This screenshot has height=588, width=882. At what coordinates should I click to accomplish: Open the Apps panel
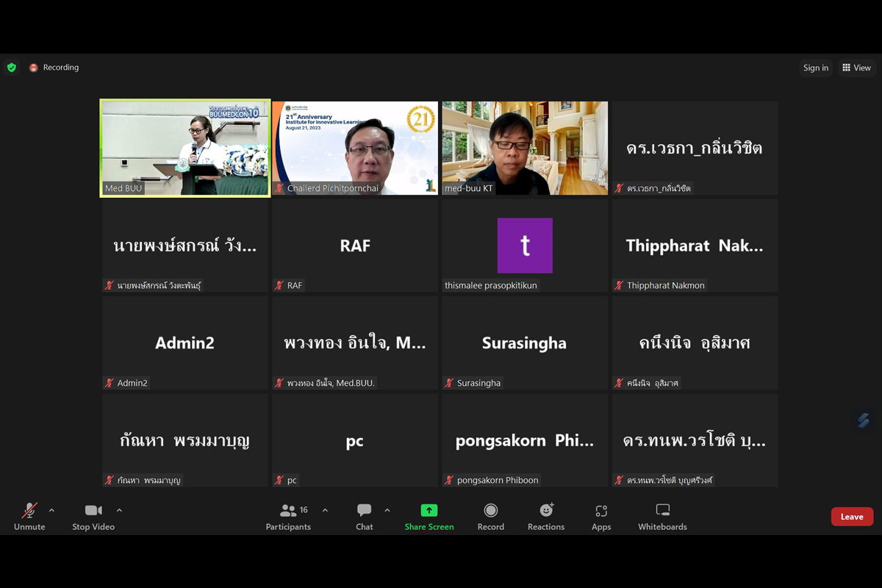click(601, 517)
